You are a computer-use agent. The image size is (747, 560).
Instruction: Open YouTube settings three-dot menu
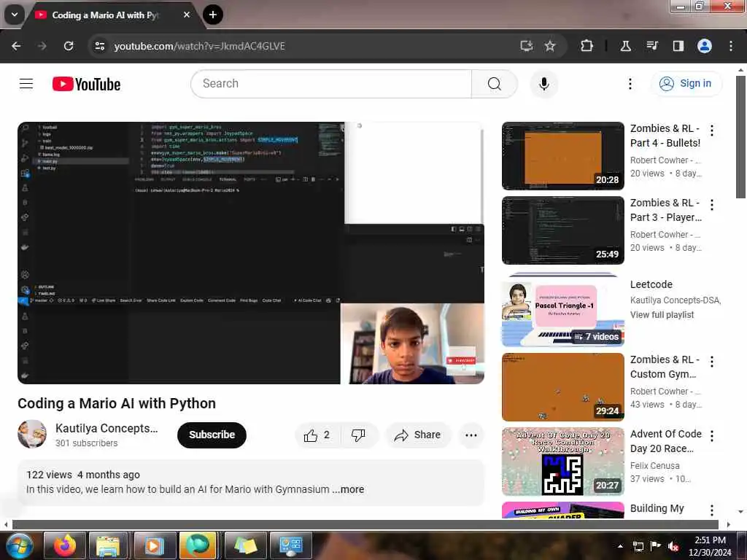pyautogui.click(x=630, y=84)
